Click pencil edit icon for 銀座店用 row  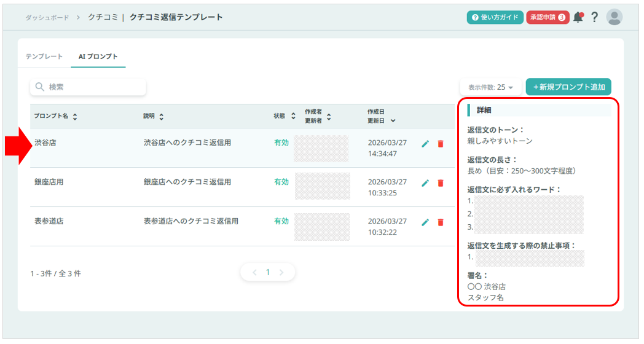point(425,183)
